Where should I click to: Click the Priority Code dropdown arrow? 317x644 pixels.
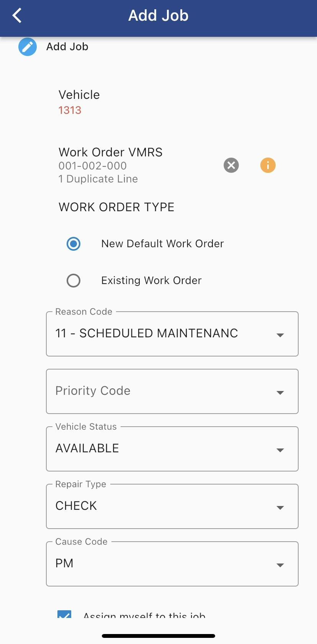[x=280, y=393]
